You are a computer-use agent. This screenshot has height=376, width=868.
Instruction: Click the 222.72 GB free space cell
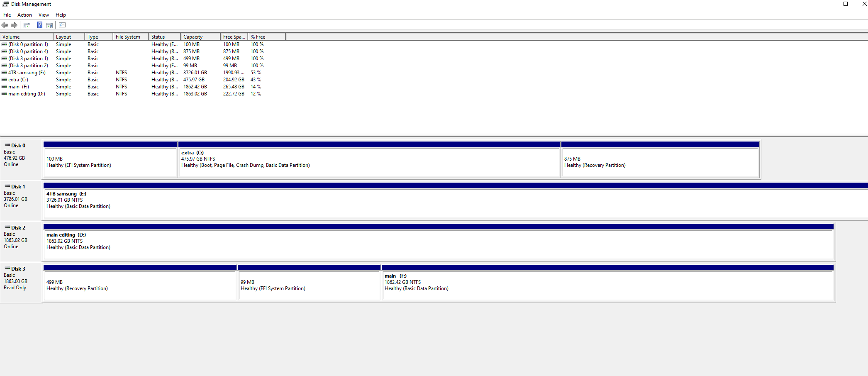(x=234, y=94)
